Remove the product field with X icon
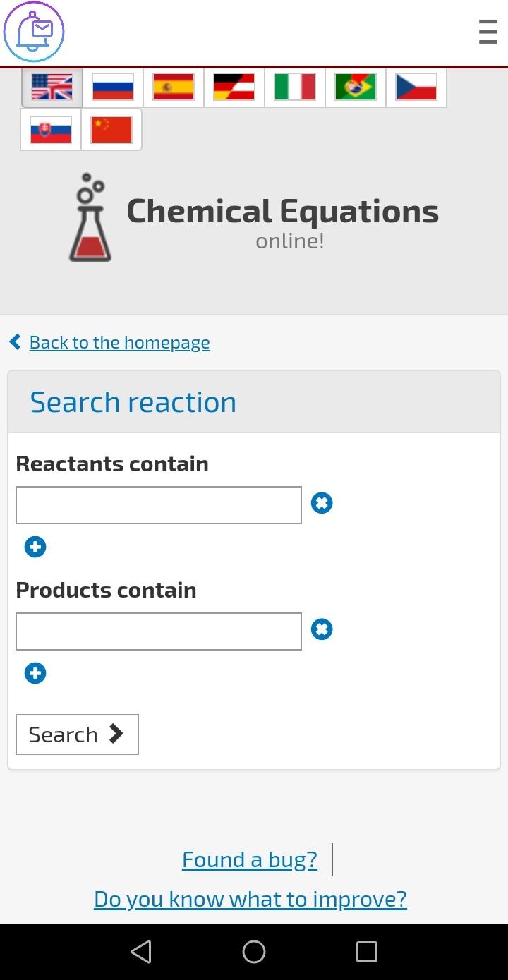The image size is (508, 980). coord(322,629)
